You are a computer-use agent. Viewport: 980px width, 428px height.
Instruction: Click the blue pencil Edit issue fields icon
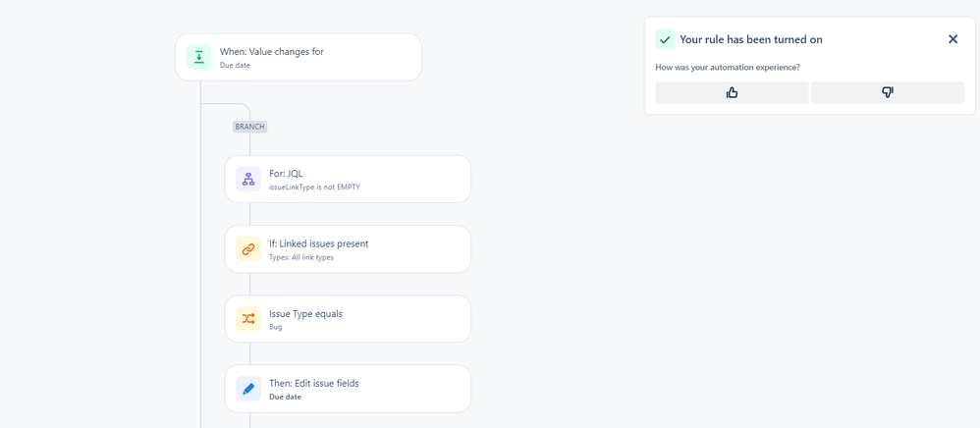[248, 389]
